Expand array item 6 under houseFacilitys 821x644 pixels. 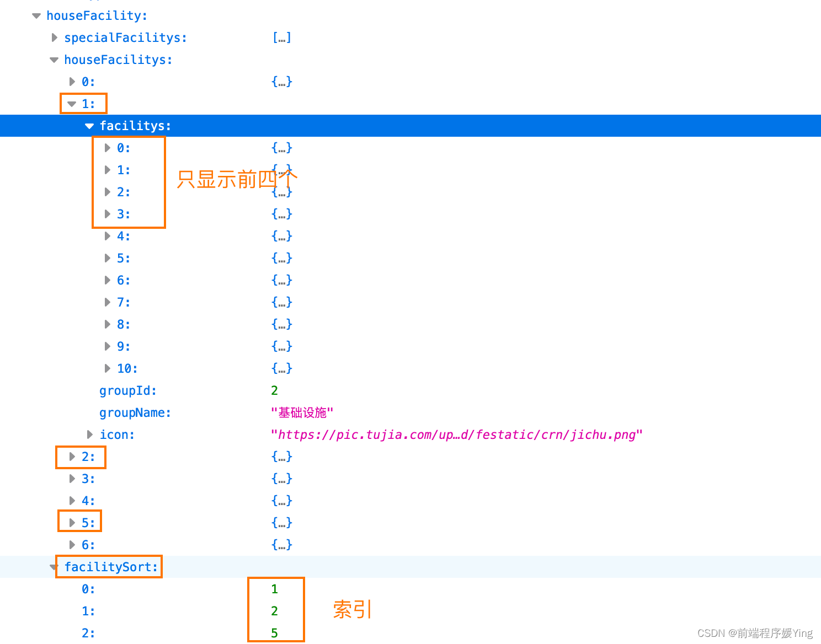[72, 544]
